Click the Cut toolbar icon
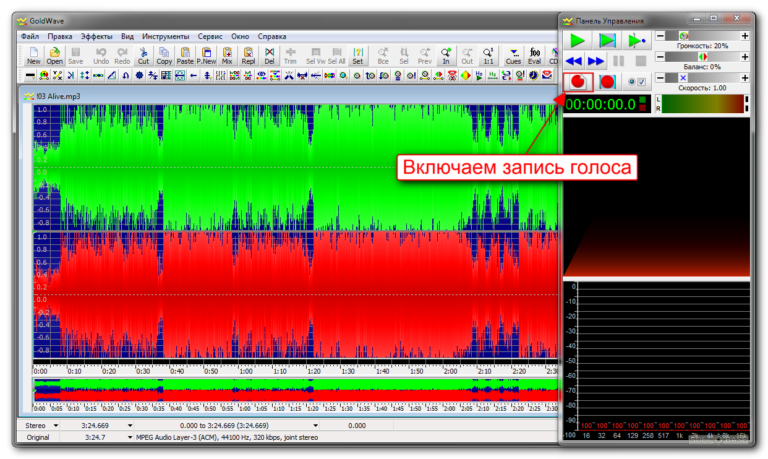The image size is (768, 459). (x=143, y=55)
